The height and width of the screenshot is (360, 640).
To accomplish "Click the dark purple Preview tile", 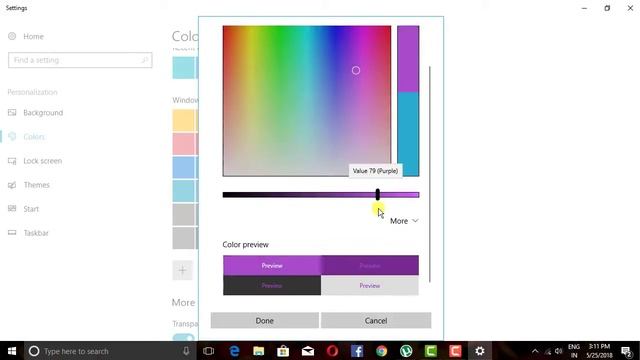I will pyautogui.click(x=370, y=265).
